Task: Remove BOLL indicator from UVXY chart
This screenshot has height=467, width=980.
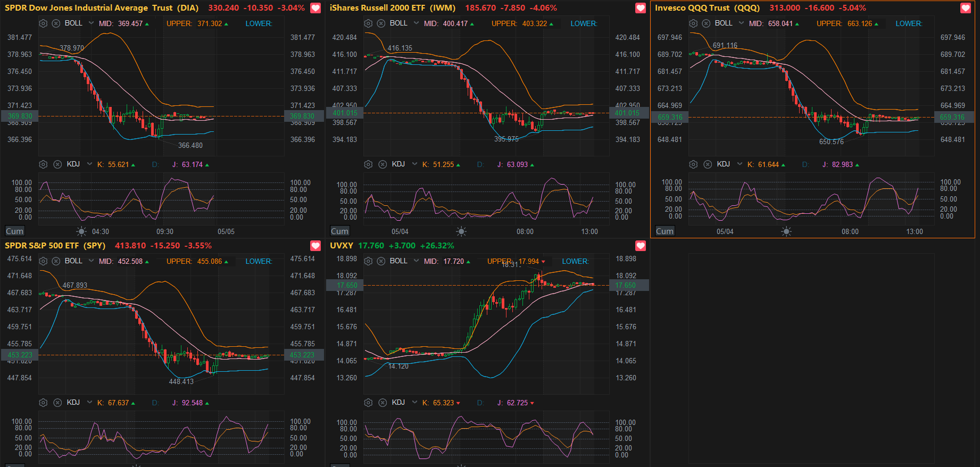Action: (381, 261)
